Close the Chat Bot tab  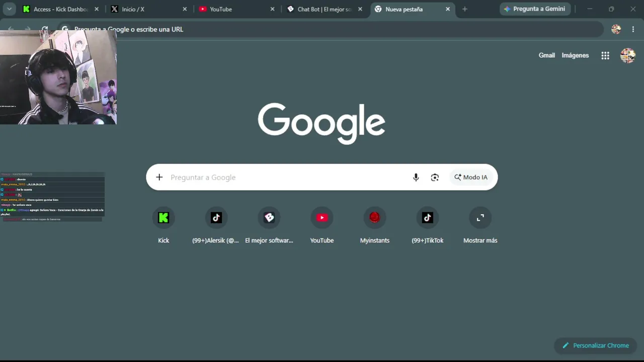(x=360, y=9)
